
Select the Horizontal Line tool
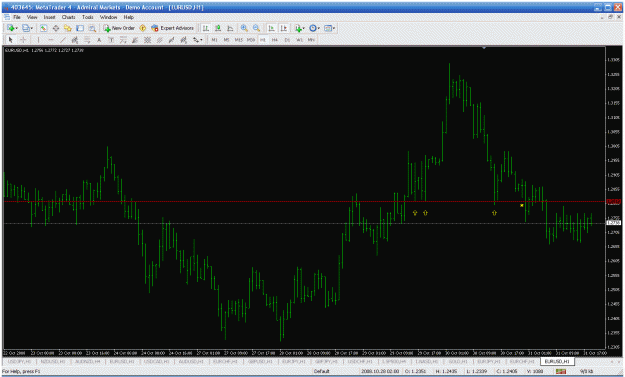tap(51, 40)
